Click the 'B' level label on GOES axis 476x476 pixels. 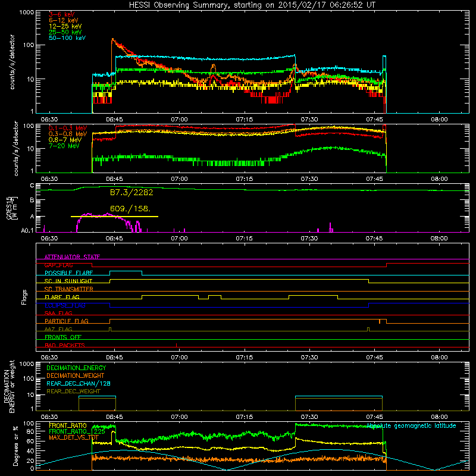click(x=32, y=201)
